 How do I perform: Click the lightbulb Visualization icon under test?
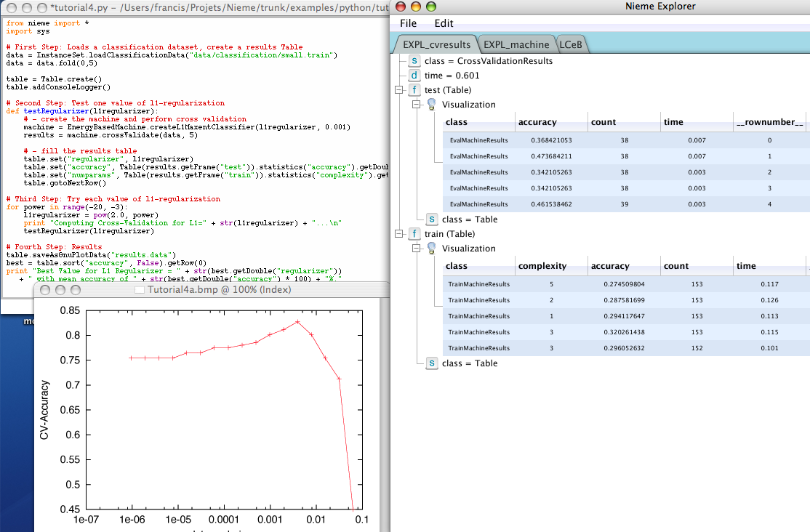pyautogui.click(x=431, y=105)
